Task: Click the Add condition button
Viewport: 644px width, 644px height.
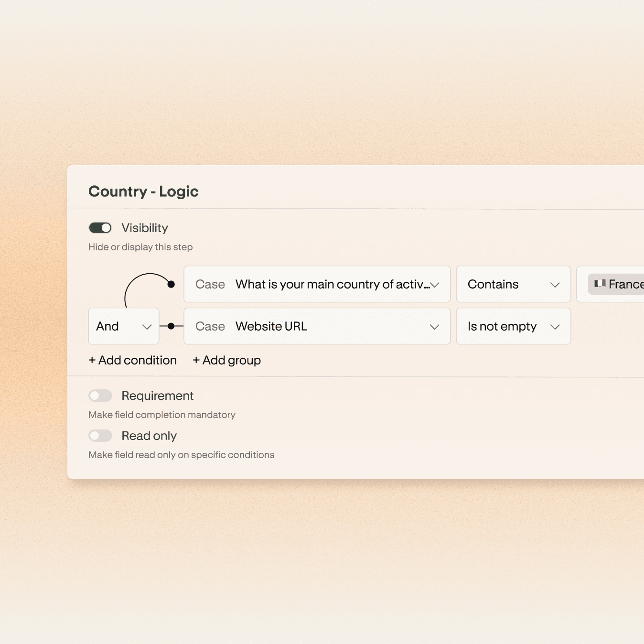Action: [x=133, y=360]
